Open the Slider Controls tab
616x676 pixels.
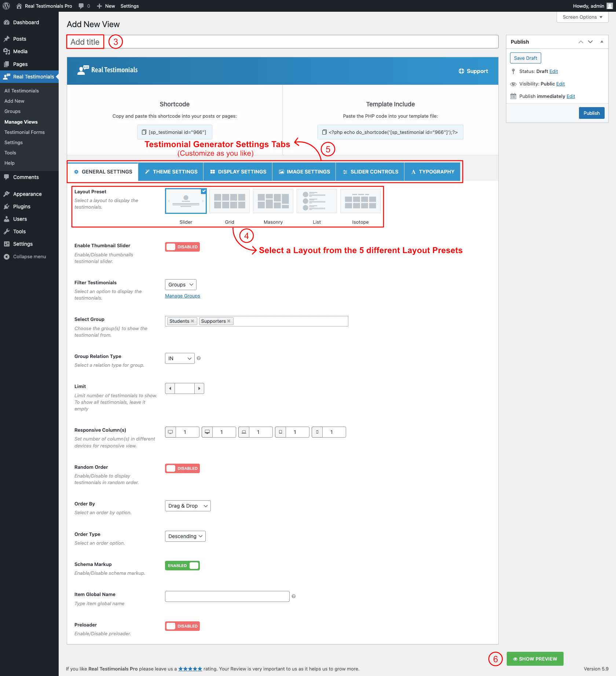point(370,172)
